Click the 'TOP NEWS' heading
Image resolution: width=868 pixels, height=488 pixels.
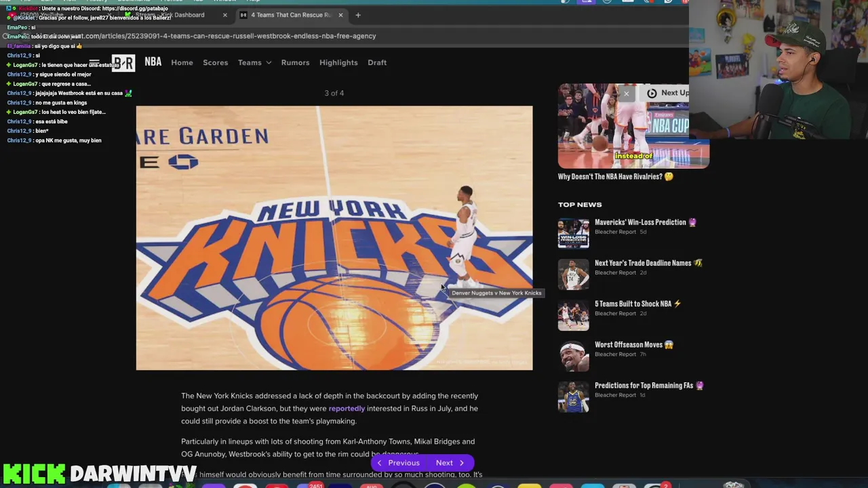580,204
